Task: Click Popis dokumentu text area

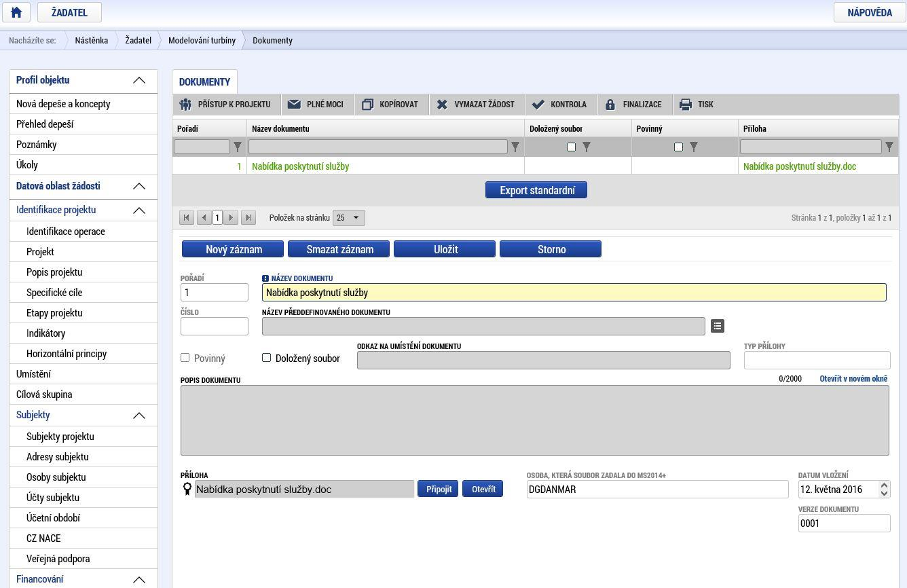Action: (x=535, y=420)
